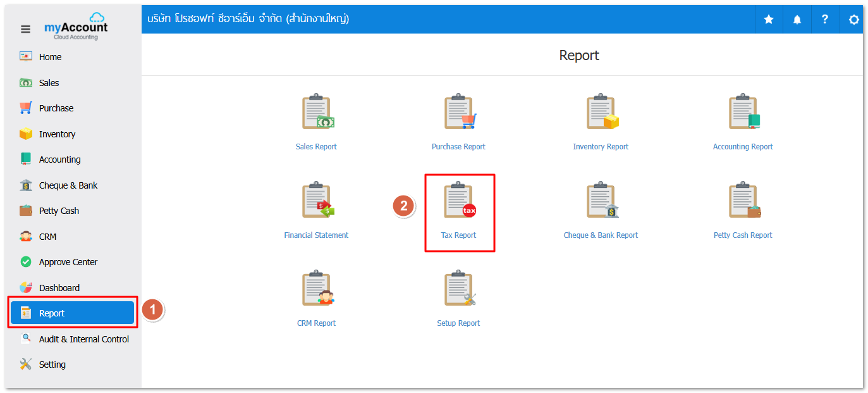Click the question mark help icon

tap(825, 20)
